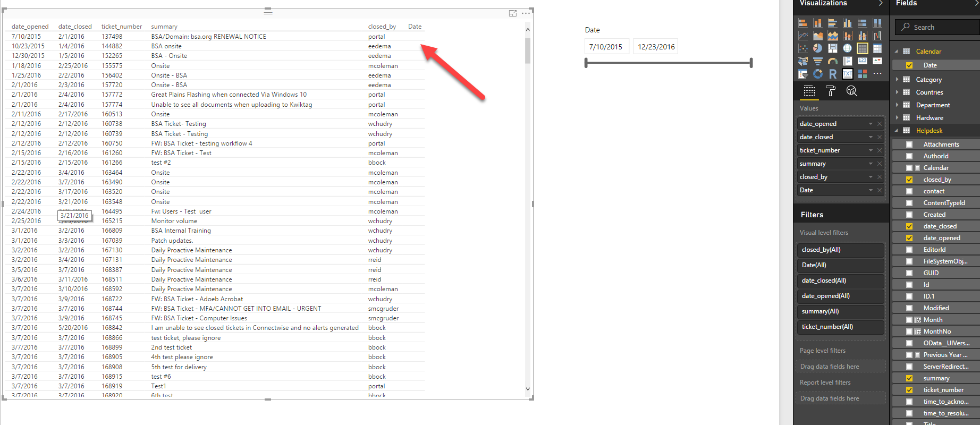This screenshot has width=980, height=425.
Task: Enable the Created field checkbox
Action: pos(909,215)
